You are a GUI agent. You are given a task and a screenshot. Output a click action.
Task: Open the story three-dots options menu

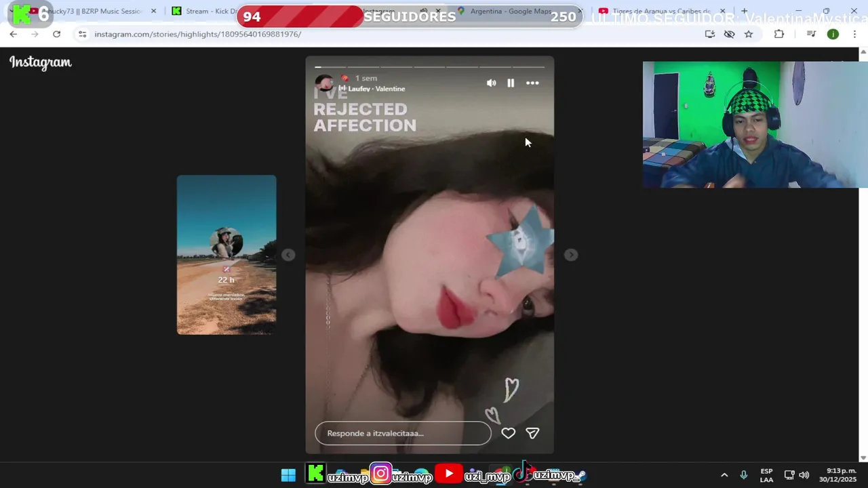pos(532,83)
